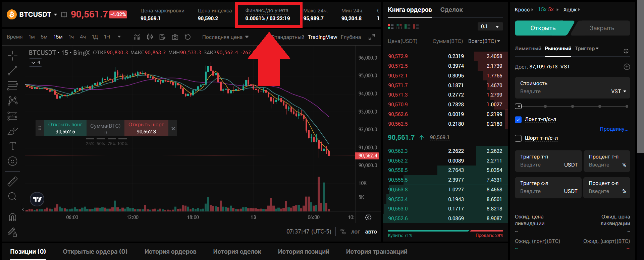Open the emoji icons tool

12,161
